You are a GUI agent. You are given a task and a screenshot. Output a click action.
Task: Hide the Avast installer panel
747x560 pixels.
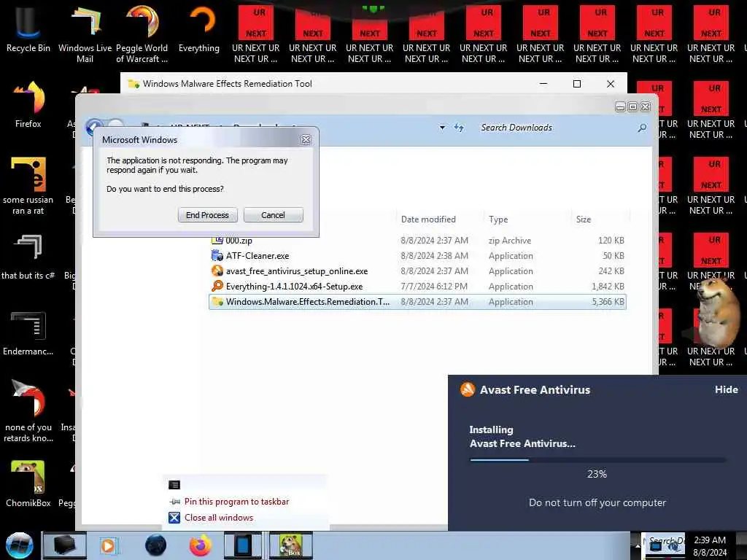click(726, 389)
